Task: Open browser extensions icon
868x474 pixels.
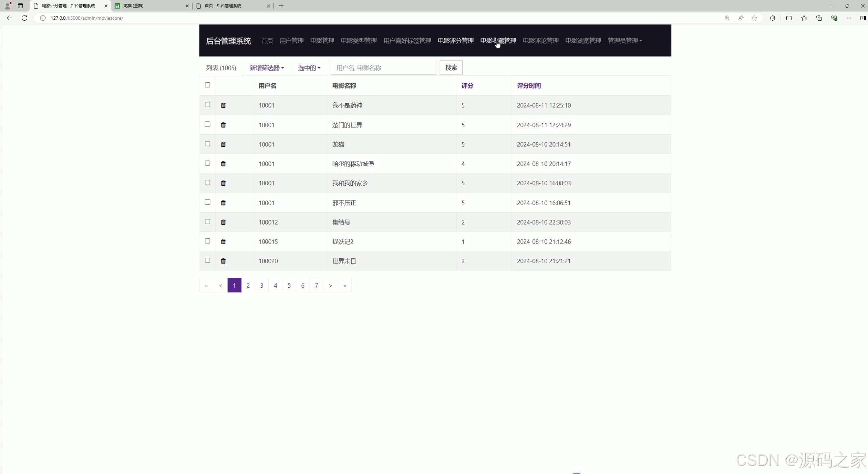Action: (x=772, y=18)
